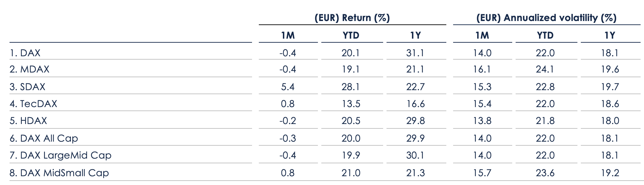The image size is (644, 185).
Task: Select the "8. DAX MidSmall Cap" label
Action: pos(59,173)
